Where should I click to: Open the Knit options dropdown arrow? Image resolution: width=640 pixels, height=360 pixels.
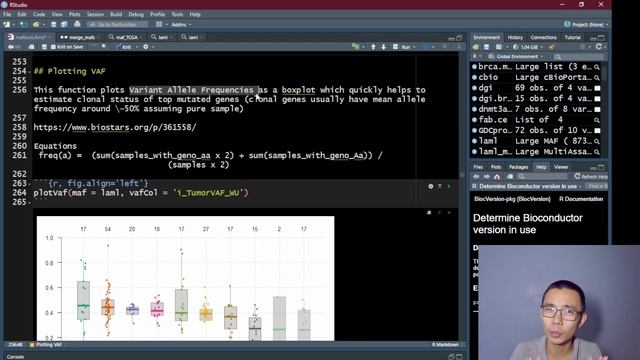click(x=136, y=47)
